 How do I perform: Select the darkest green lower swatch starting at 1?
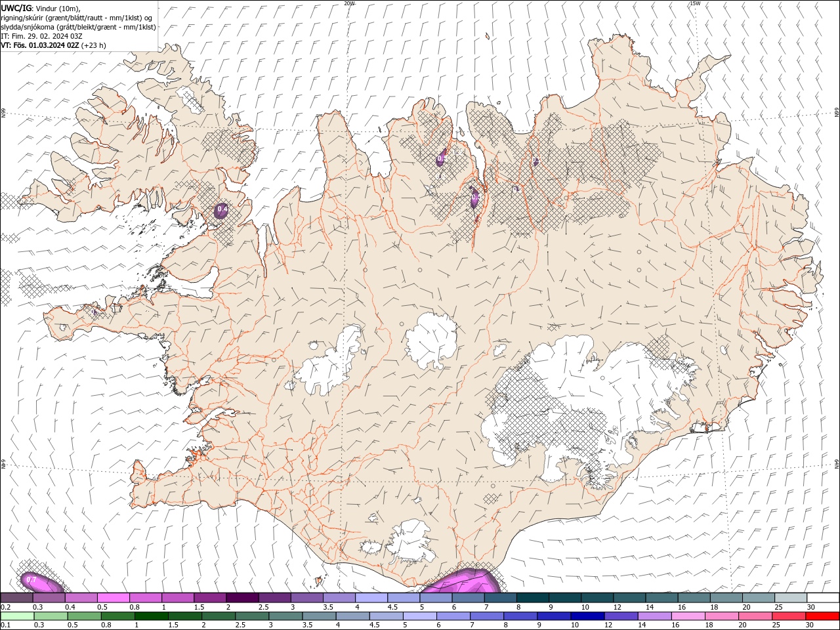point(151,616)
